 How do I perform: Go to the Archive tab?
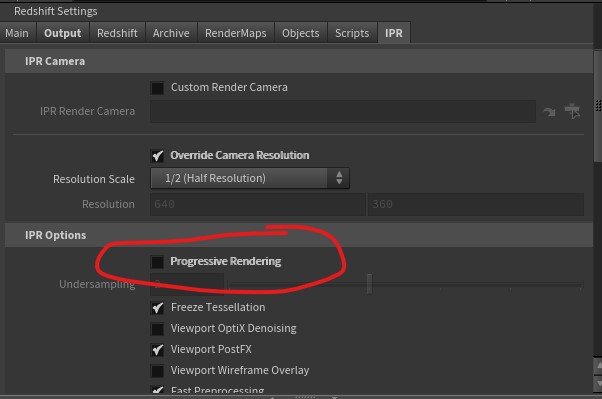tap(171, 33)
